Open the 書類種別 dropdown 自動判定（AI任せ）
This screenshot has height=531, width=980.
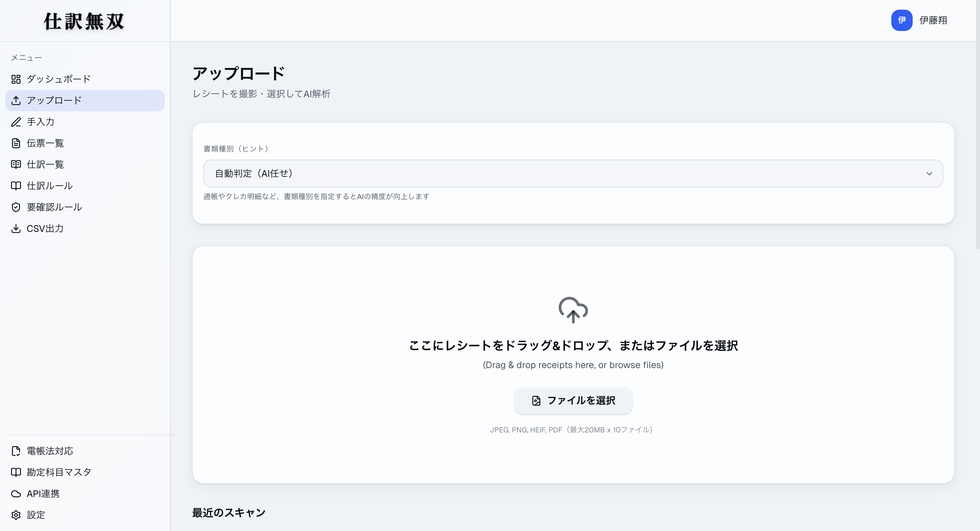click(x=573, y=173)
